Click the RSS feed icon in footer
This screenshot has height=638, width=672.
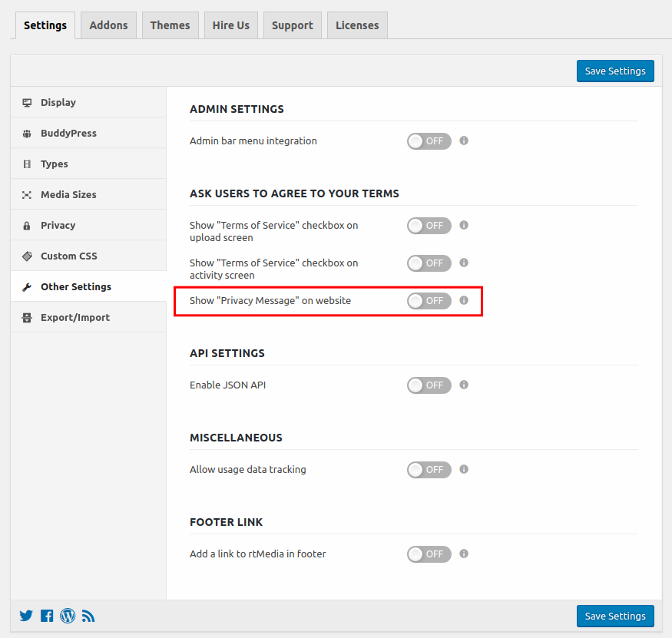[88, 615]
